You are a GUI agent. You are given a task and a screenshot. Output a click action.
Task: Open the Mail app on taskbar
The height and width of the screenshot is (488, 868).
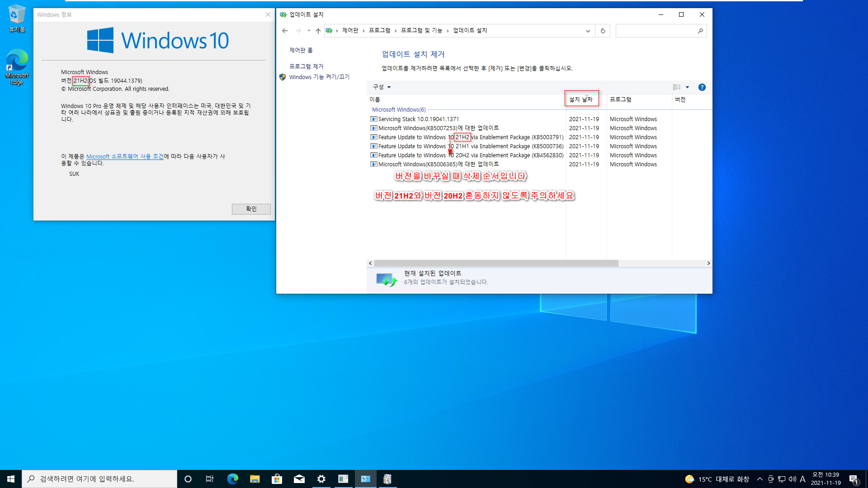tap(299, 479)
